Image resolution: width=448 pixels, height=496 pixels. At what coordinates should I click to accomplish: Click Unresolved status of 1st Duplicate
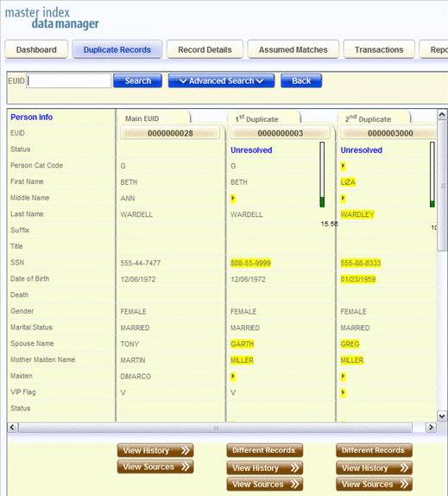tap(251, 150)
